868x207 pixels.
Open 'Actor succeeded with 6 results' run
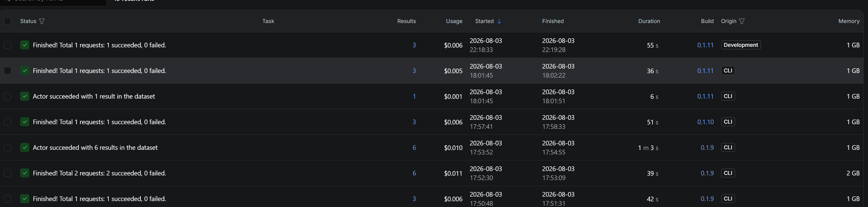click(x=95, y=147)
